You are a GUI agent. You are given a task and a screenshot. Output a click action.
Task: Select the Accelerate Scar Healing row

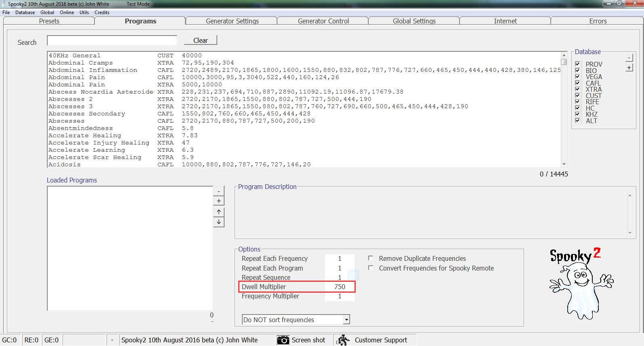tap(304, 157)
